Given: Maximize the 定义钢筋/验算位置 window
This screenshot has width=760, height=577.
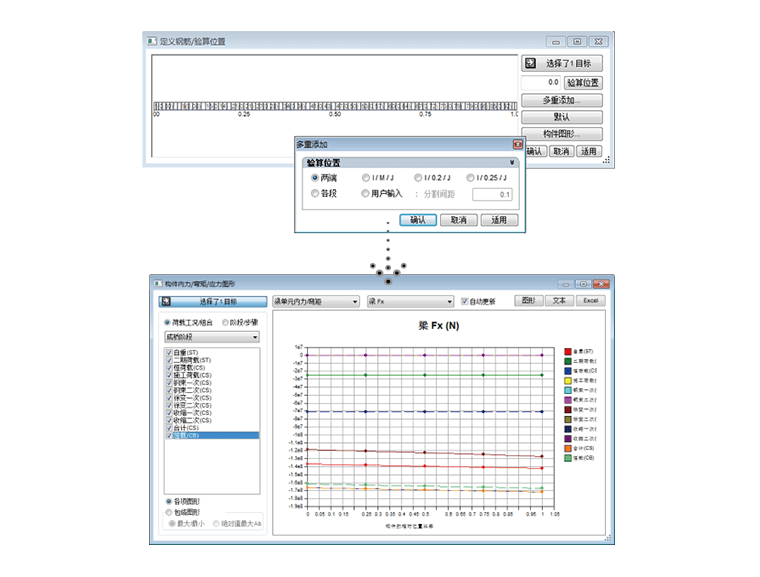Looking at the screenshot, I should [x=577, y=42].
